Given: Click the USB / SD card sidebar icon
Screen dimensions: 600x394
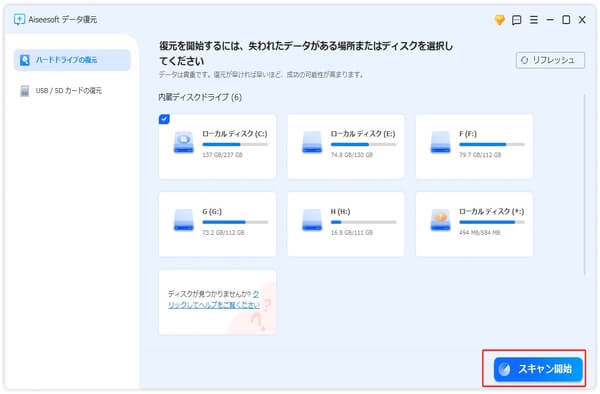Looking at the screenshot, I should point(25,91).
